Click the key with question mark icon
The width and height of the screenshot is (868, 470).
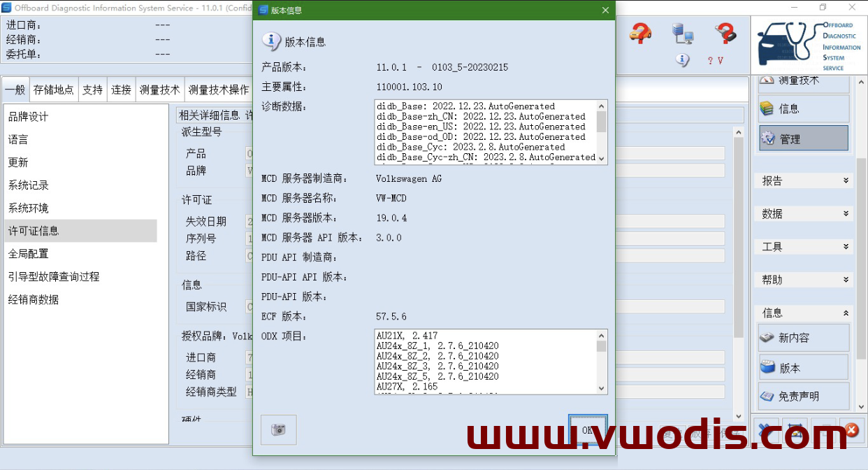[726, 33]
